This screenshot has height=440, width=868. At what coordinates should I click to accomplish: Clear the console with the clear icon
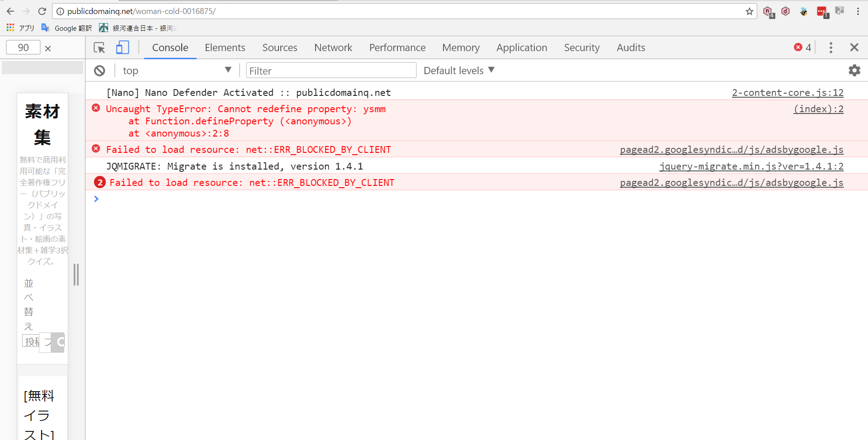pyautogui.click(x=99, y=70)
